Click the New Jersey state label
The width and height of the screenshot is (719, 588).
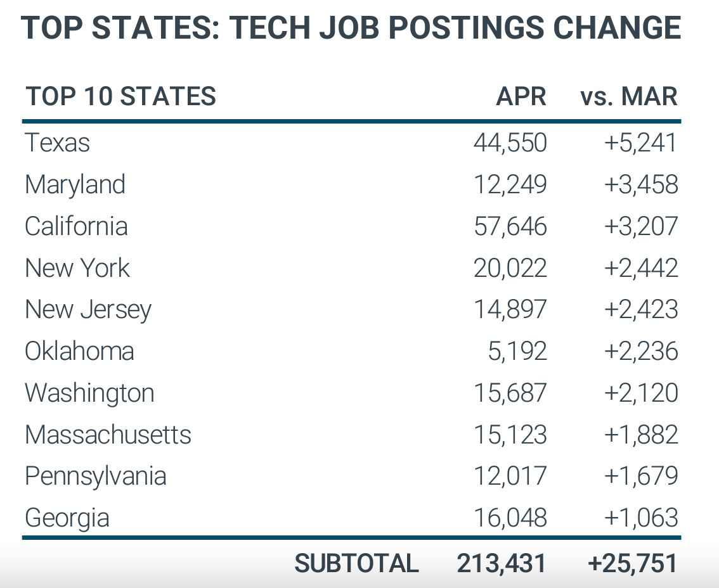coord(88,310)
